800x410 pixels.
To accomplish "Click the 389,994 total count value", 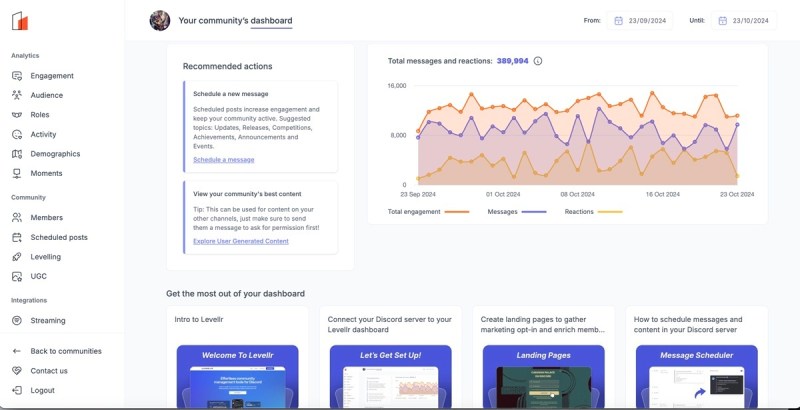I will click(x=512, y=61).
